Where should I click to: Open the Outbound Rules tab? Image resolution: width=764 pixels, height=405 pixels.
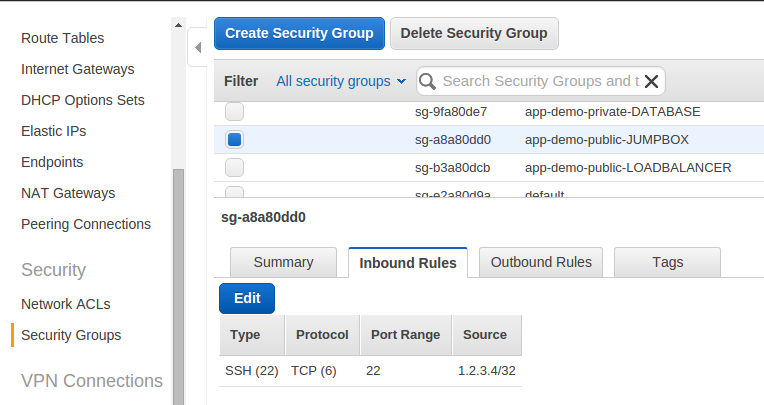[x=541, y=262]
